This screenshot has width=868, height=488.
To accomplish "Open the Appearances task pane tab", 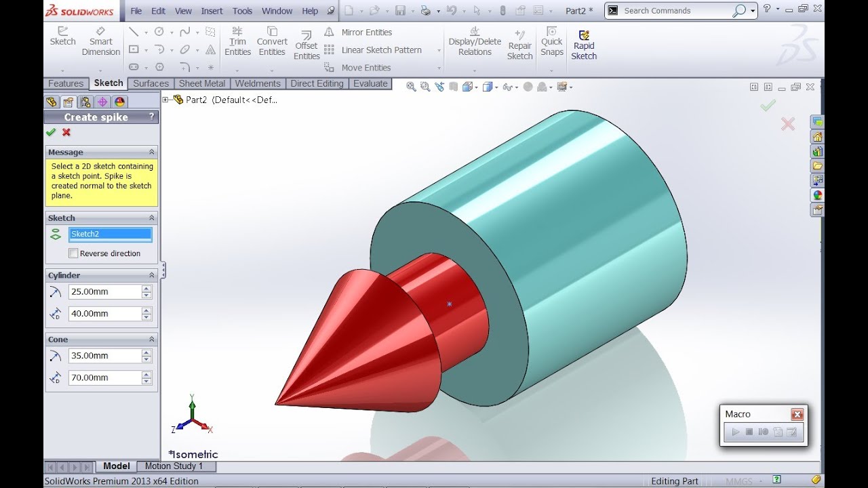I will (818, 195).
